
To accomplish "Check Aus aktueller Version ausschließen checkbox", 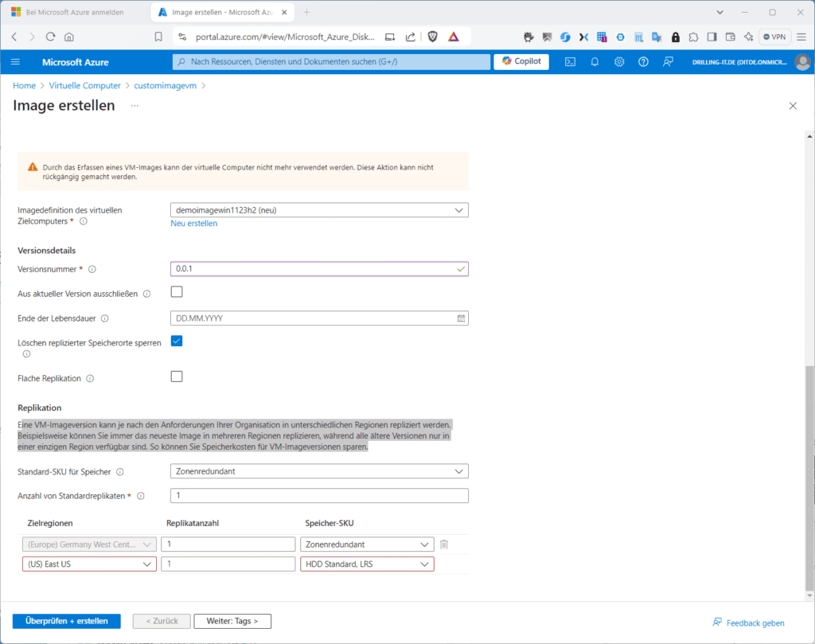I will click(x=177, y=291).
